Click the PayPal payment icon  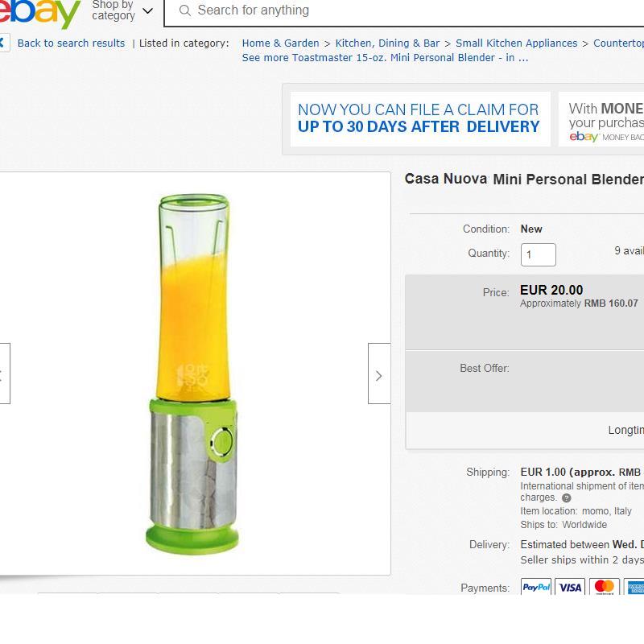536,587
